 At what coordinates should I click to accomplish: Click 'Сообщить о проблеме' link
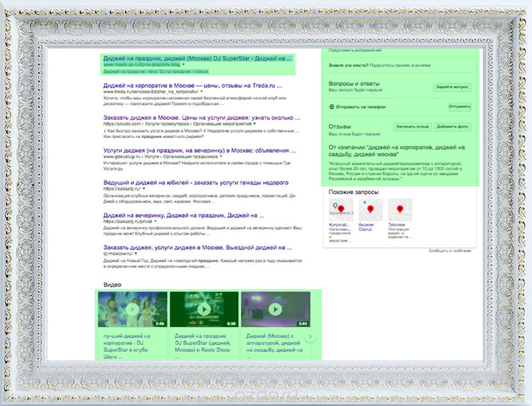[x=452, y=251]
